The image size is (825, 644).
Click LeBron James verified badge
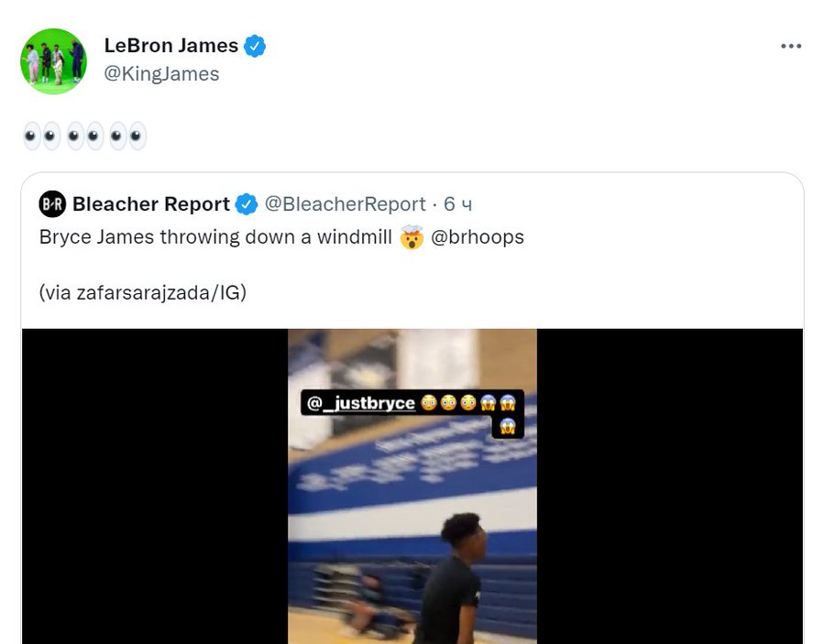coord(255,47)
